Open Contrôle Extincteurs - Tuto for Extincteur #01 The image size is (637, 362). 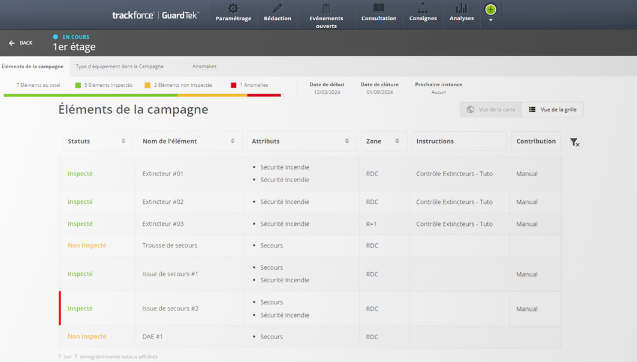coord(454,173)
